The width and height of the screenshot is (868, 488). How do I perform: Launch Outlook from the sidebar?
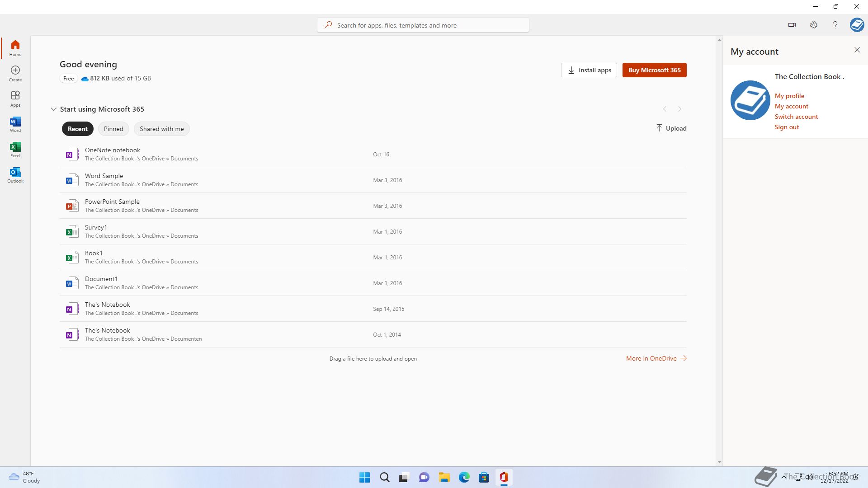pyautogui.click(x=15, y=174)
